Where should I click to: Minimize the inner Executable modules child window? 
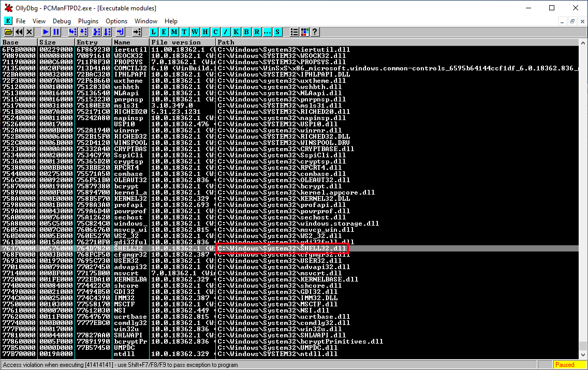point(562,21)
